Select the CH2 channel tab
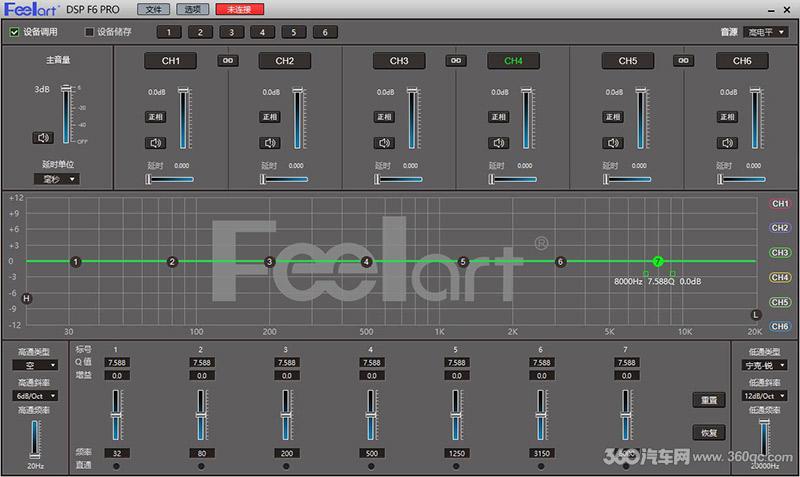The width and height of the screenshot is (800, 477). tap(285, 61)
